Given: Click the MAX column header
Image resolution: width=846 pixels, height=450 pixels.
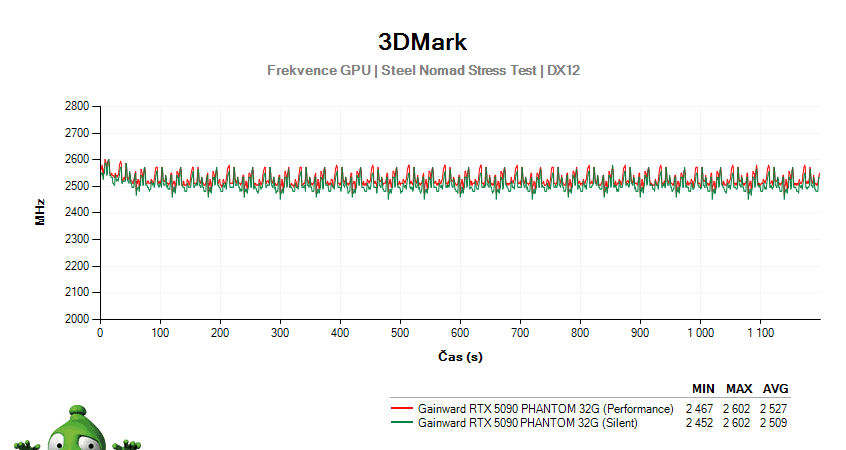Looking at the screenshot, I should [739, 388].
